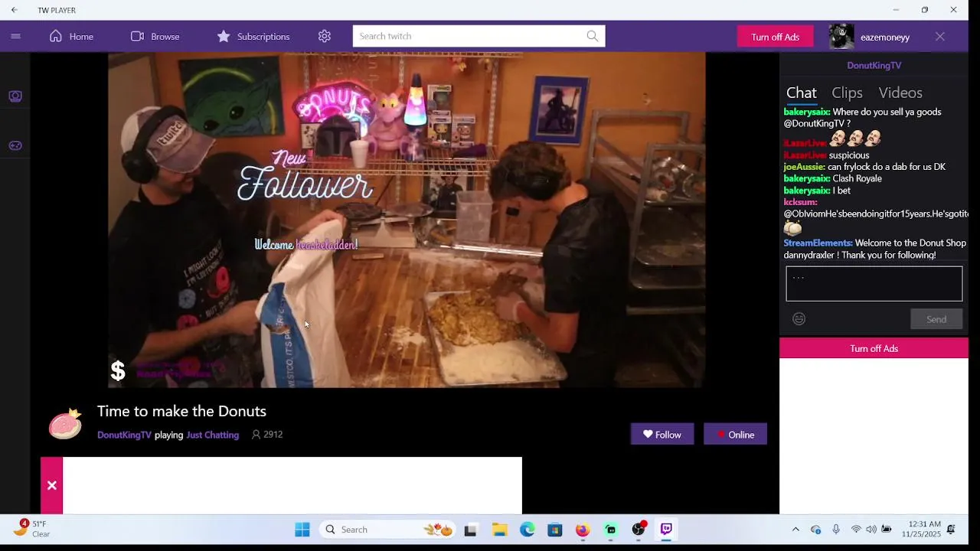
Task: Open Task View in the taskbar
Action: (470, 530)
